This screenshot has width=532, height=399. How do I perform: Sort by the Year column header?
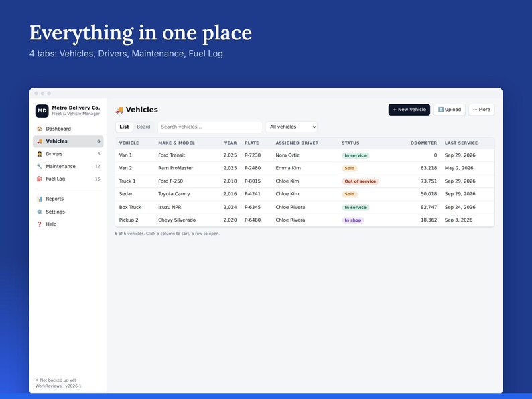[x=230, y=143]
